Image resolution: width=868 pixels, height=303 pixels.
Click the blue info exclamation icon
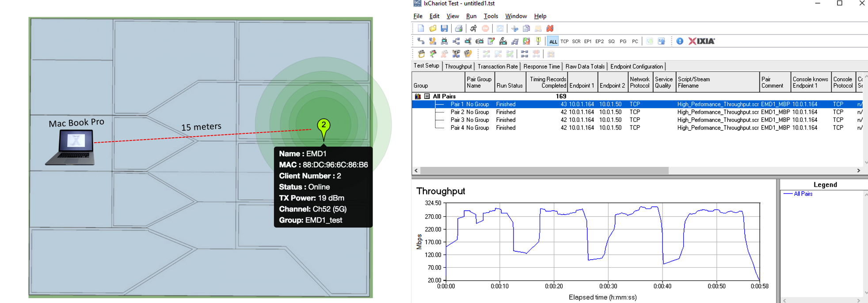coord(680,41)
